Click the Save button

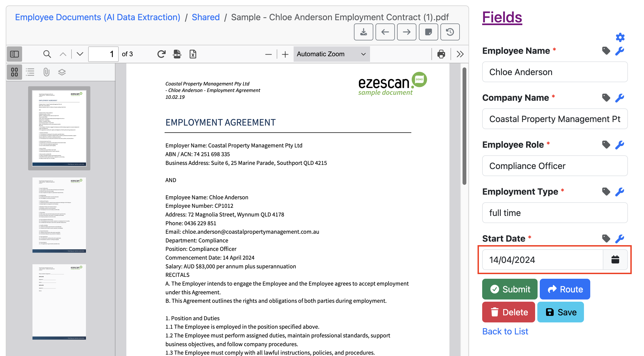[x=560, y=312]
